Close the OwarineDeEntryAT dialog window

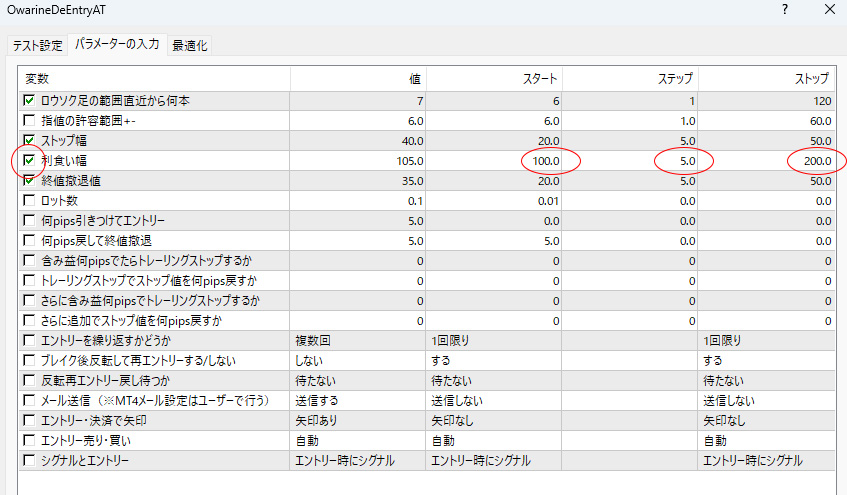click(x=827, y=11)
